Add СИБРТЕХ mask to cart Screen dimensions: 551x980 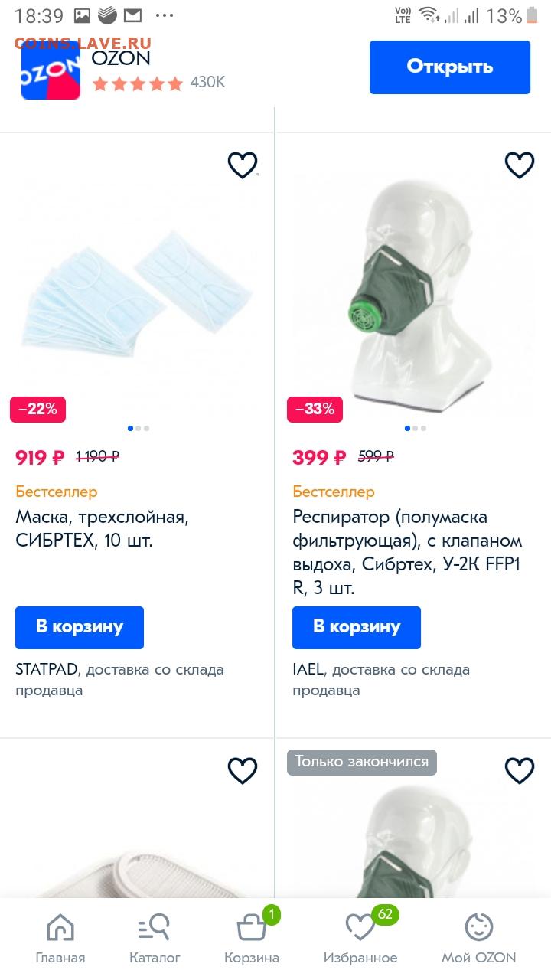click(x=80, y=627)
